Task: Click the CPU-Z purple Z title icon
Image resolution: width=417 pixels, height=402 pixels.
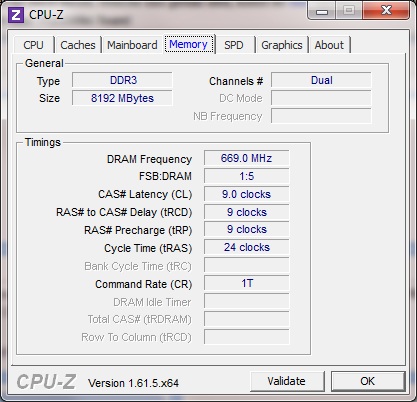Action: click(16, 15)
